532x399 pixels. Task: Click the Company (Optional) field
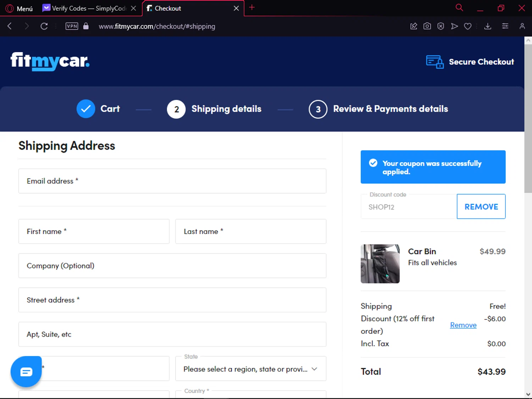172,266
